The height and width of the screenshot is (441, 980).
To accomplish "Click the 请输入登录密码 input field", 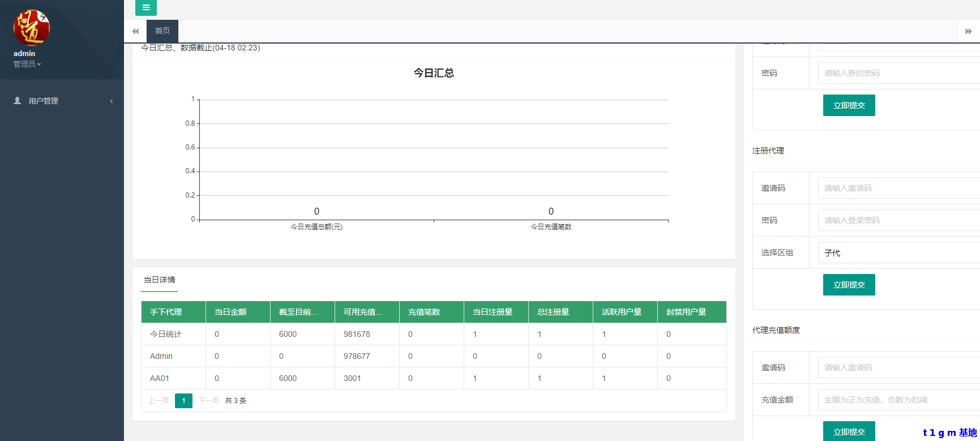I will coord(898,220).
